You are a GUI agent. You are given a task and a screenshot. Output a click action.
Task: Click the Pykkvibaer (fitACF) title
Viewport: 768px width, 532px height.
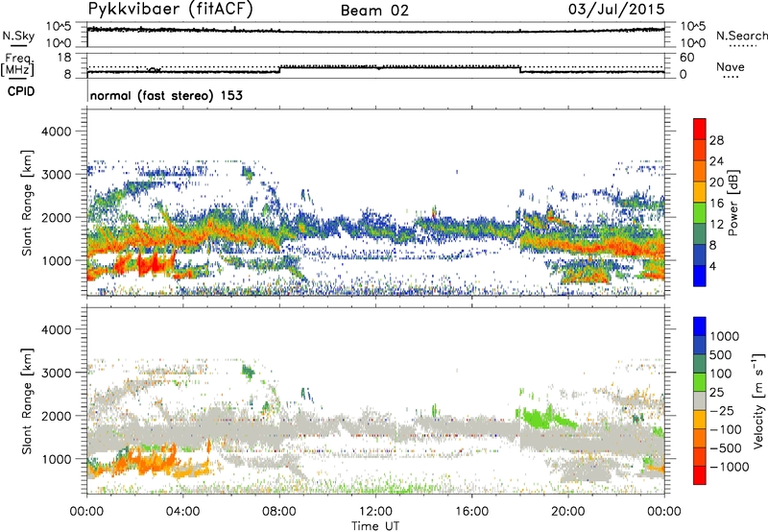click(171, 10)
